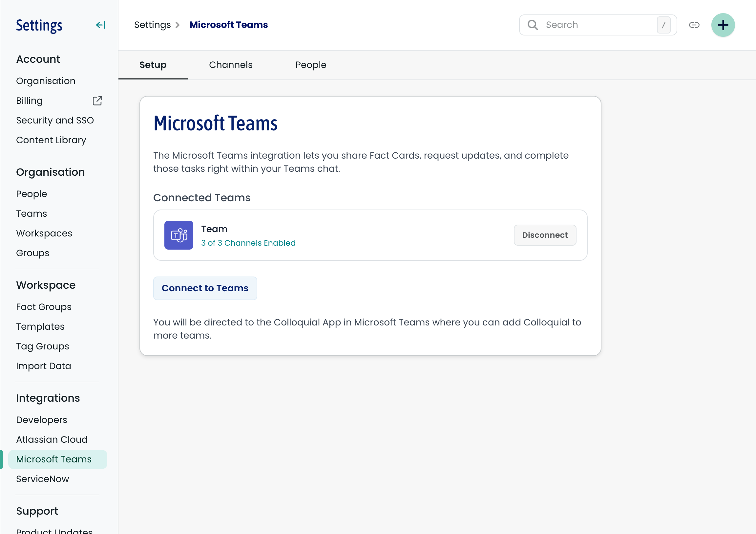Image resolution: width=756 pixels, height=534 pixels.
Task: Click the green plus create button
Action: (723, 25)
